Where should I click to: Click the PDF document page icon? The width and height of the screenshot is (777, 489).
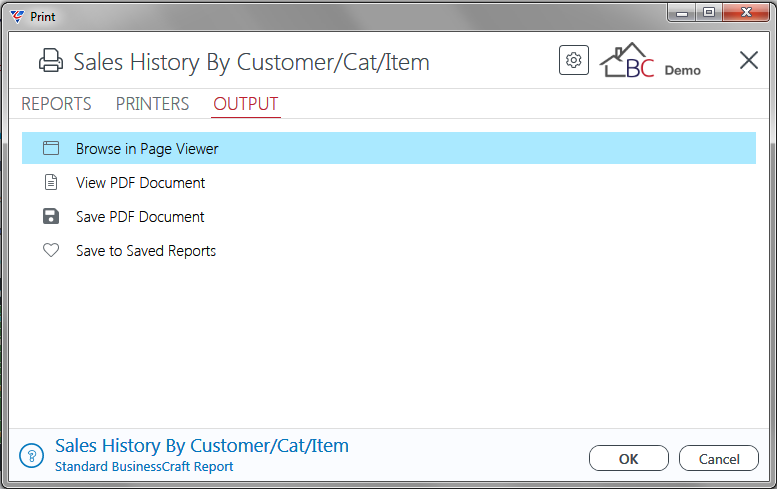51,182
